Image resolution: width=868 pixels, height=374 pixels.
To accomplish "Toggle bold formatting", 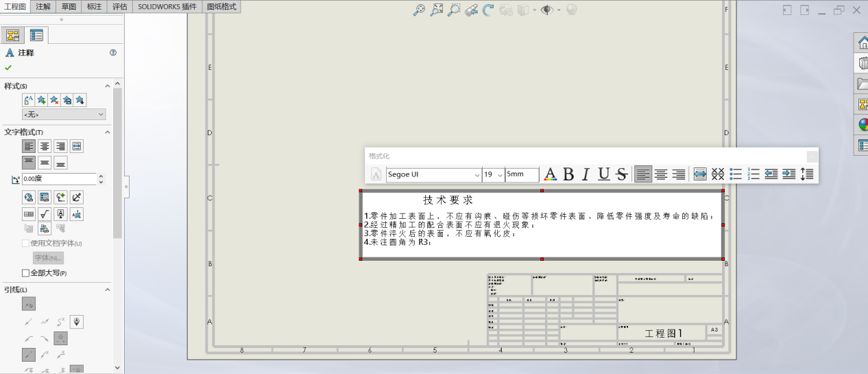I will pyautogui.click(x=568, y=174).
